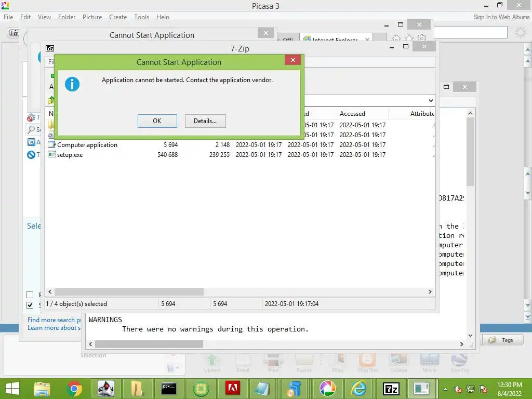Click left arrow of 7-Zip horizontal scrollbar

point(50,292)
